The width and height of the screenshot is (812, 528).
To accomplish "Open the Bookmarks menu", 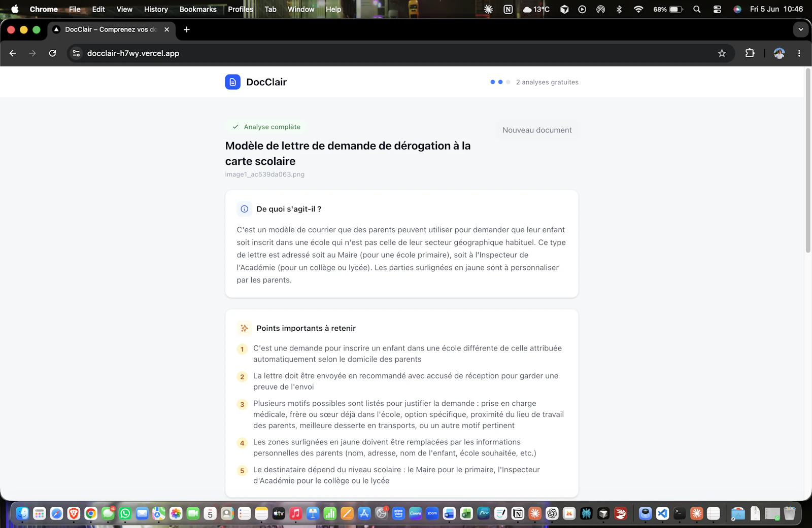I will point(198,9).
